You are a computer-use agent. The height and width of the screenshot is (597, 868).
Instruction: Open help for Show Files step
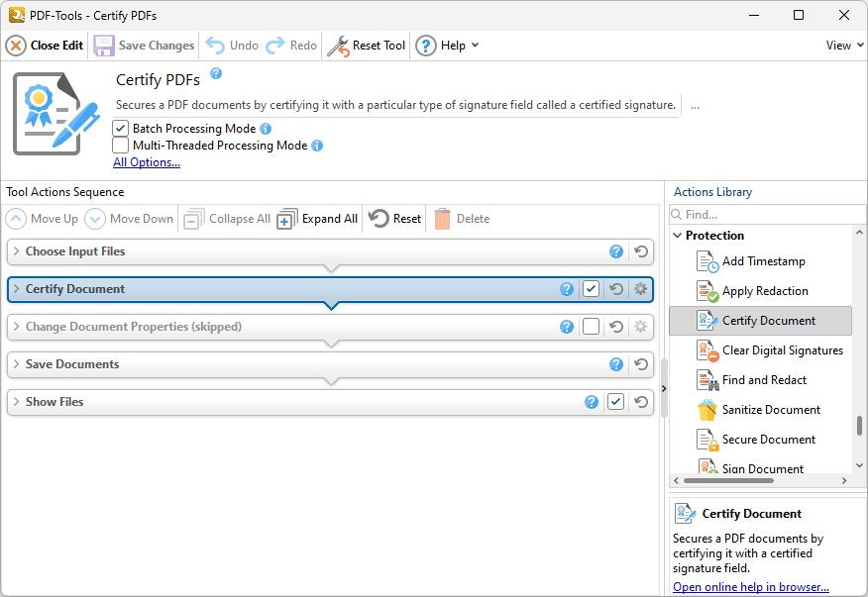592,402
